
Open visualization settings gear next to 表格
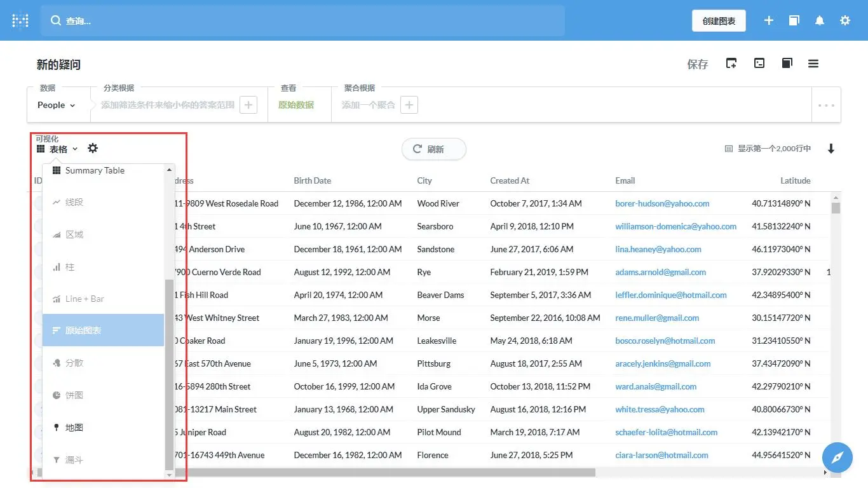93,148
